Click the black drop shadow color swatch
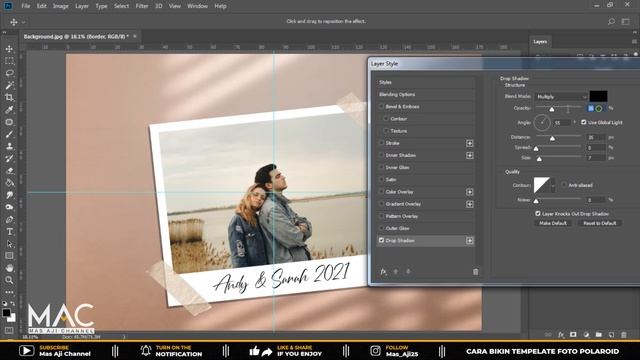This screenshot has width=640, height=360. [x=598, y=96]
